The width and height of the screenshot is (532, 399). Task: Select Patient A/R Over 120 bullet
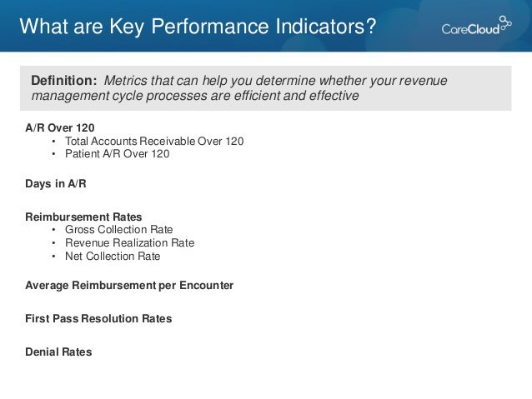click(x=117, y=154)
